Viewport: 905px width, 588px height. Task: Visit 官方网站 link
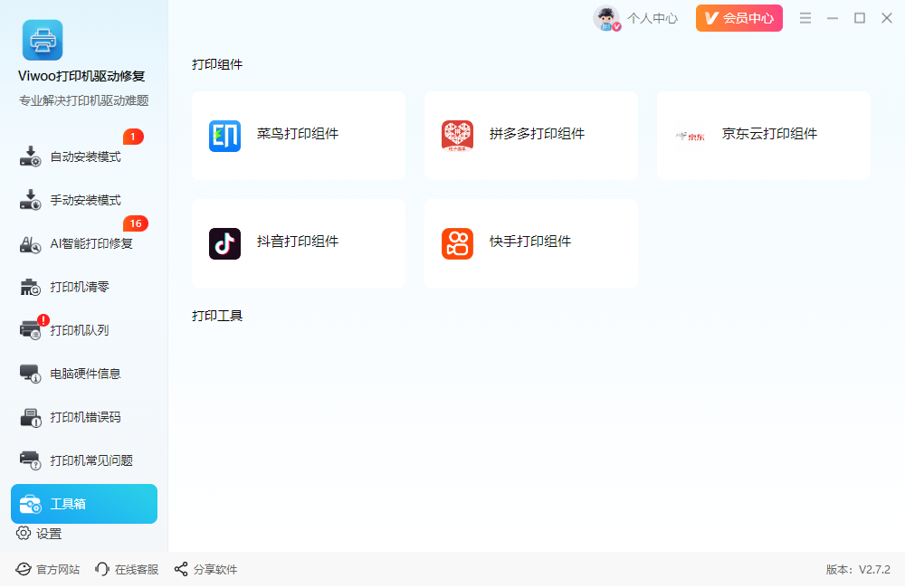[x=58, y=570]
